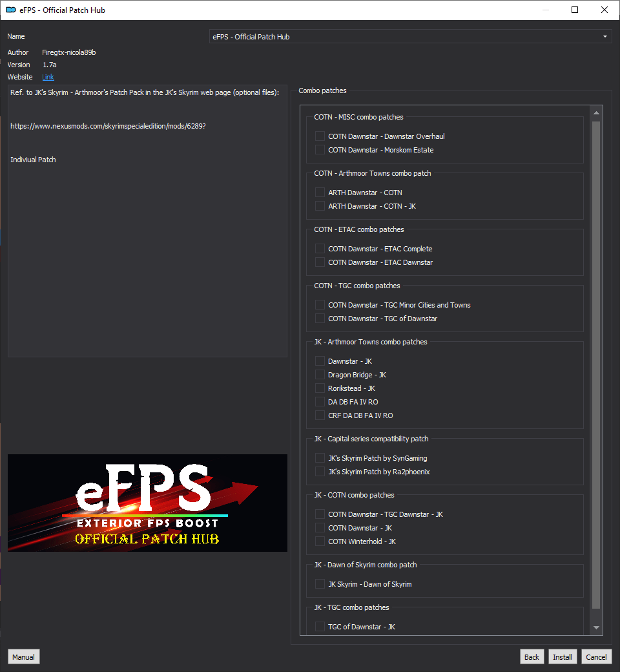Select COTN Winterhold - JK patch
The height and width of the screenshot is (672, 620).
click(x=320, y=541)
